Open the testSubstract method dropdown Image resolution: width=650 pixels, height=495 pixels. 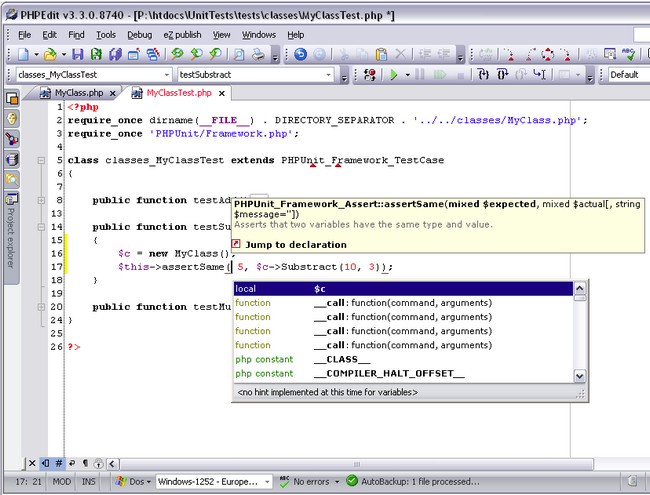pyautogui.click(x=327, y=75)
